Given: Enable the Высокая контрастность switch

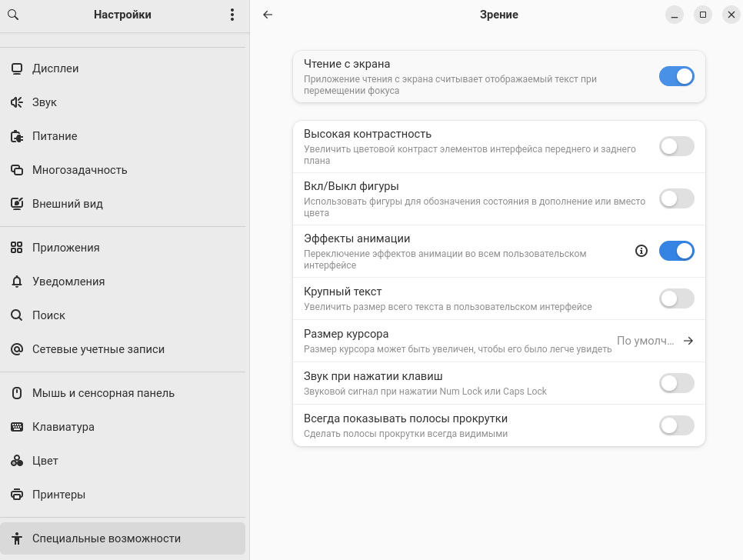Looking at the screenshot, I should pos(676,146).
